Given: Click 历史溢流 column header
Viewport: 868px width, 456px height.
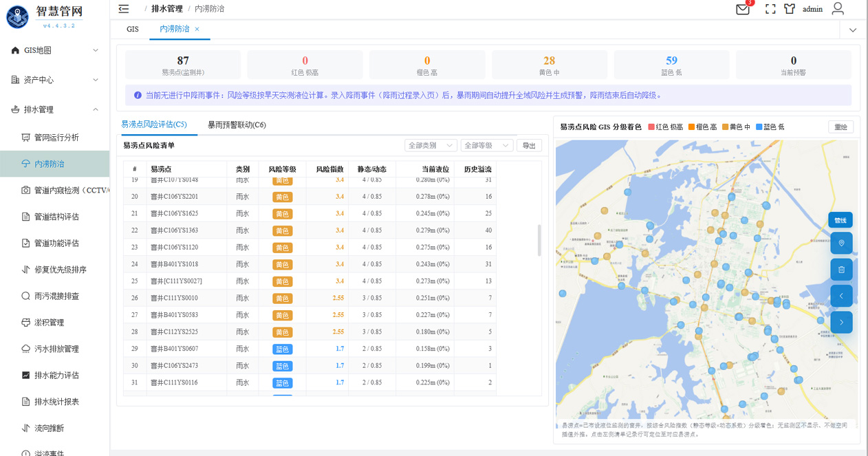Looking at the screenshot, I should [x=477, y=169].
